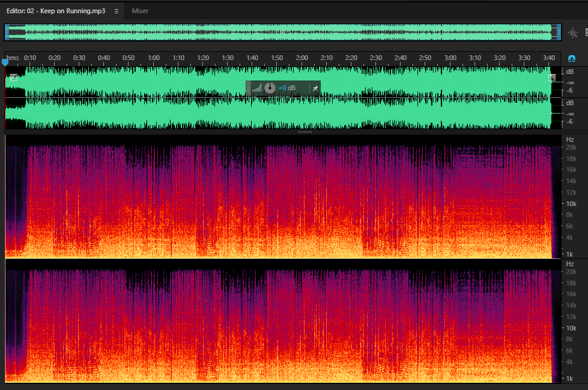Click the 3:00 mark on the timeline ruler
The width and height of the screenshot is (588, 390).
coord(450,58)
